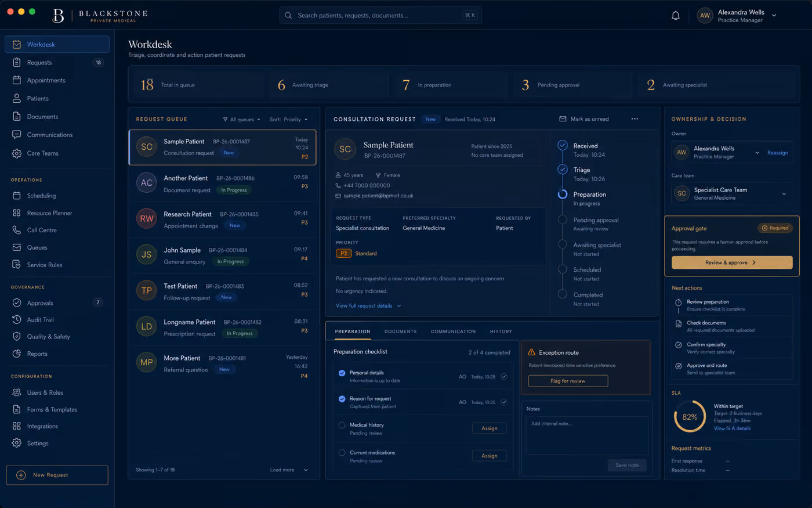Select the Scheduled timeline circle

562,269
